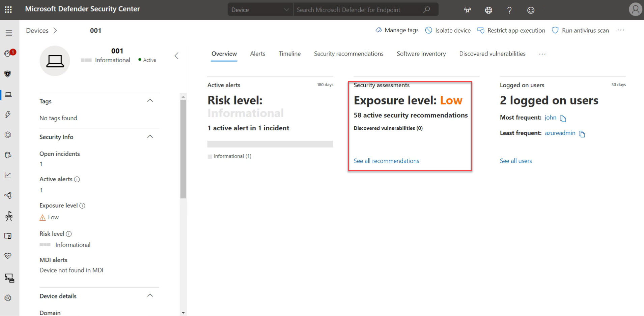Open user azureadmin link

[x=560, y=133]
